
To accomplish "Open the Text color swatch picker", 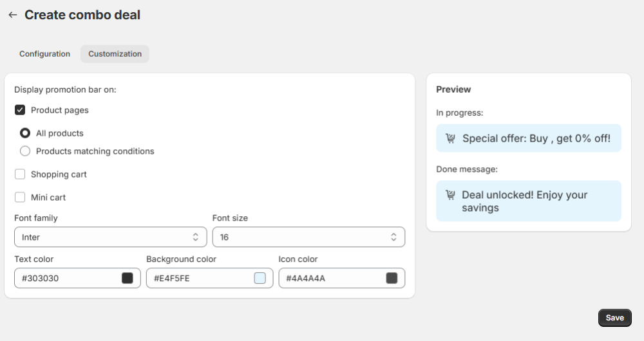I will coord(128,279).
